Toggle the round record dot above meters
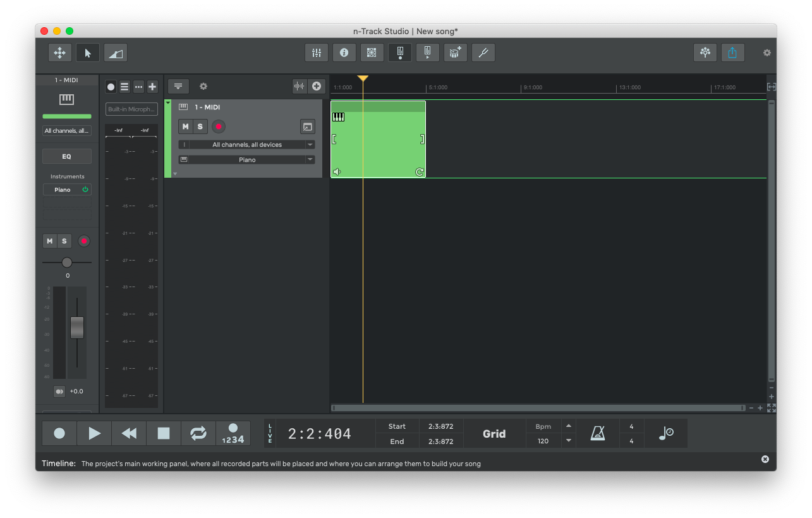812x518 pixels. (x=111, y=87)
